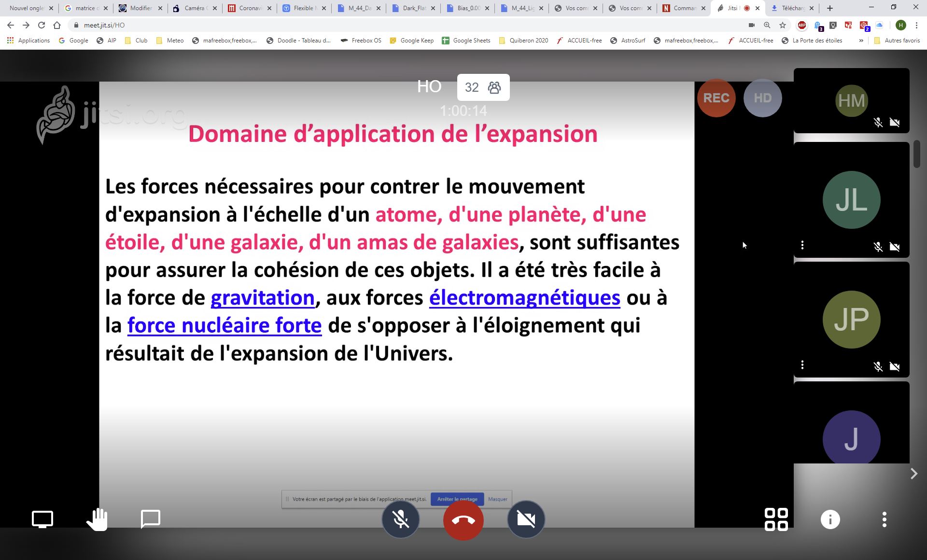
Task: Hang up the call
Action: point(463,520)
